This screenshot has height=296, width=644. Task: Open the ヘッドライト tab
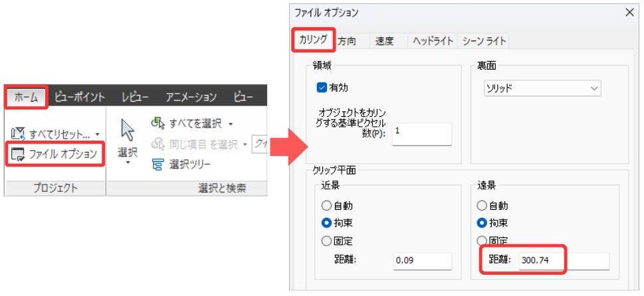[433, 41]
